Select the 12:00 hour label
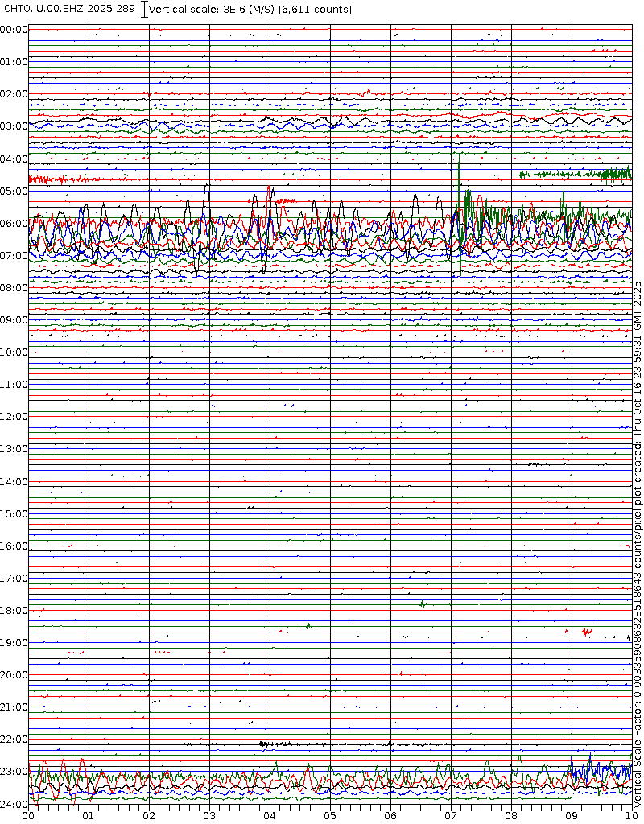This screenshot has height=824, width=644. [14, 417]
